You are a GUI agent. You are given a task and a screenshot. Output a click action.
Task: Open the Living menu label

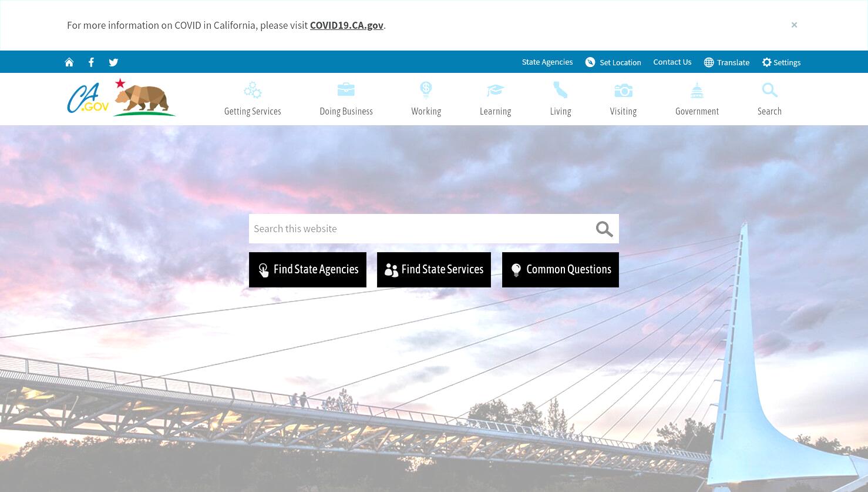[x=560, y=111]
